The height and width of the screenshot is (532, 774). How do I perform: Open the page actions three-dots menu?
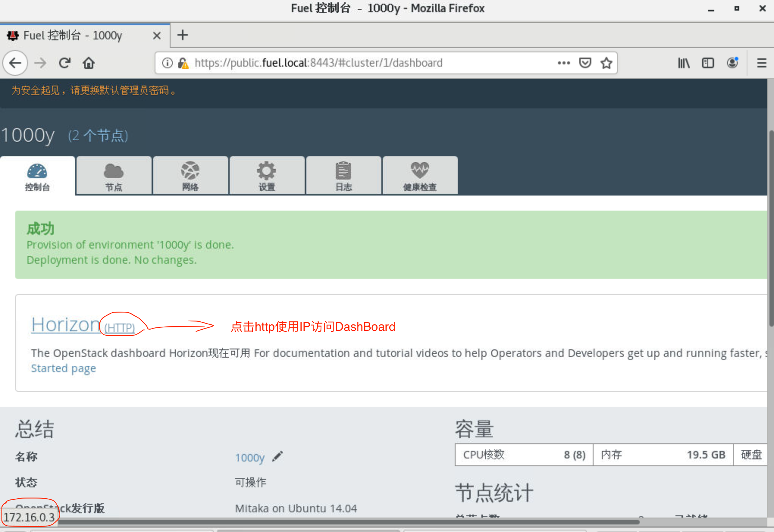coord(564,63)
